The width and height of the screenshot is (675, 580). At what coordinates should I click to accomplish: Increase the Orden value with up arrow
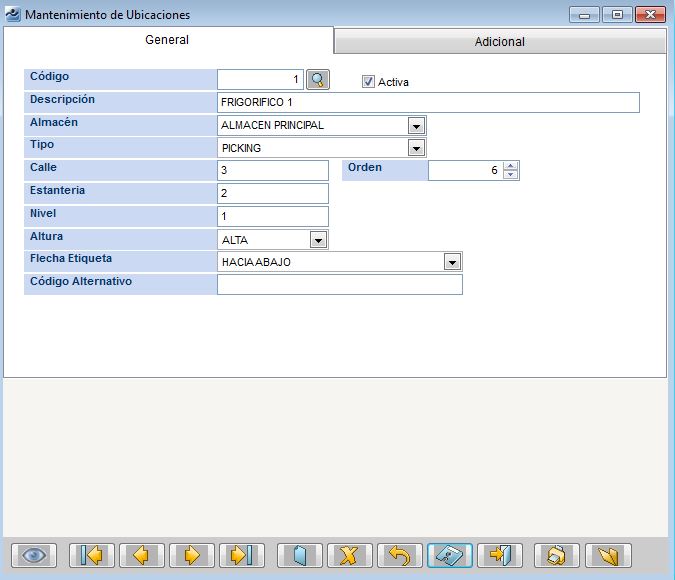511,166
